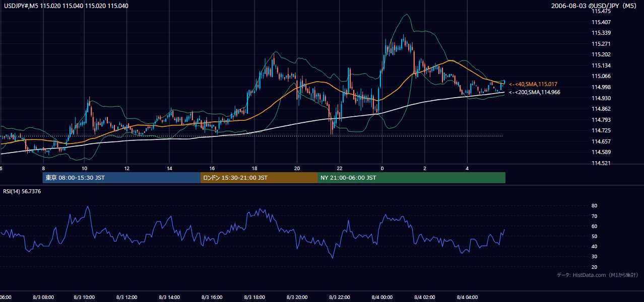Image resolution: width=644 pixels, height=302 pixels.
Task: Click RSI level 70 on scale
Action: coord(594,216)
